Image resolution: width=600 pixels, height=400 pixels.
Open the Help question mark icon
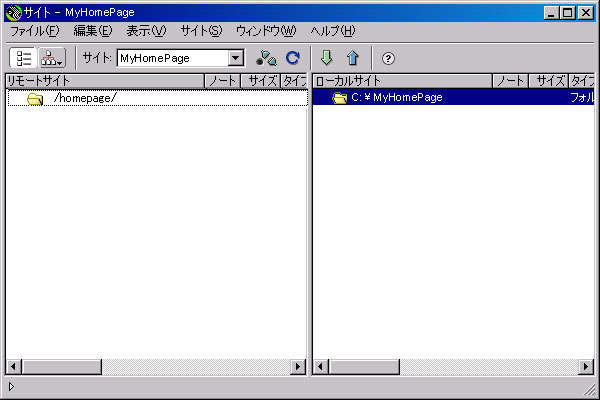pyautogui.click(x=388, y=58)
